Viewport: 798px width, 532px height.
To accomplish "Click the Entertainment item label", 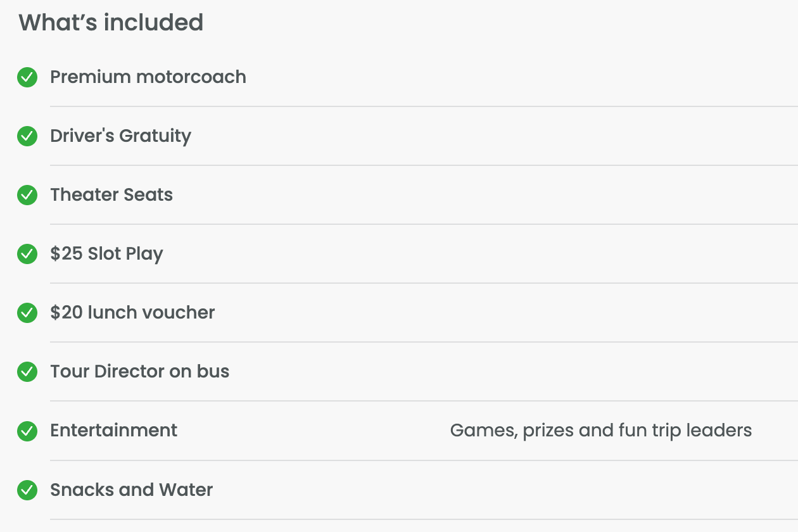I will coord(114,431).
